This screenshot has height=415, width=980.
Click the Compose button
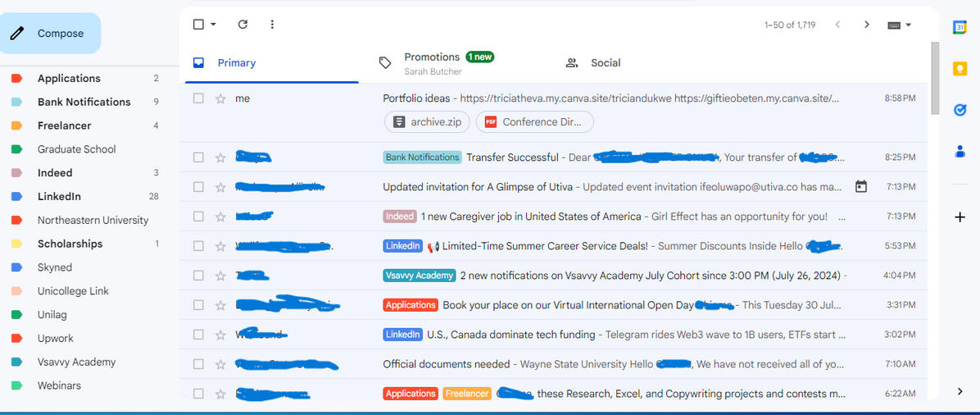coord(50,33)
